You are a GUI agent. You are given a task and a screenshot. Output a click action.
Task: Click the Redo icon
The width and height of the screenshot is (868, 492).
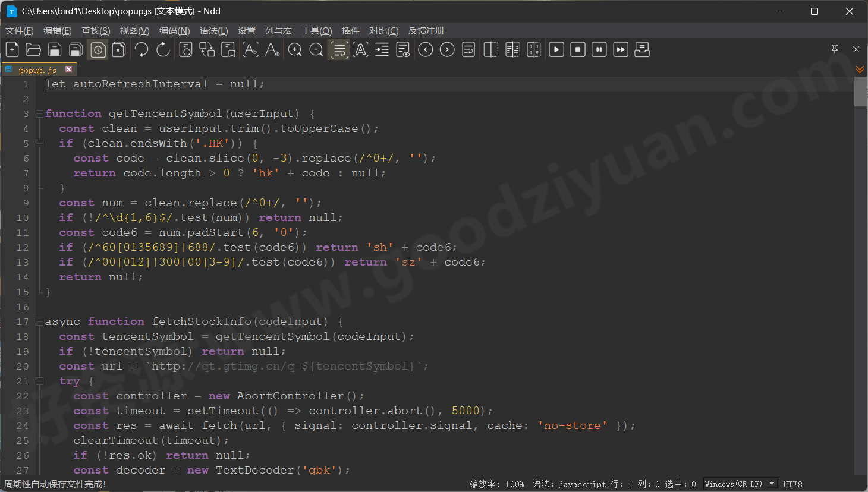(x=162, y=49)
